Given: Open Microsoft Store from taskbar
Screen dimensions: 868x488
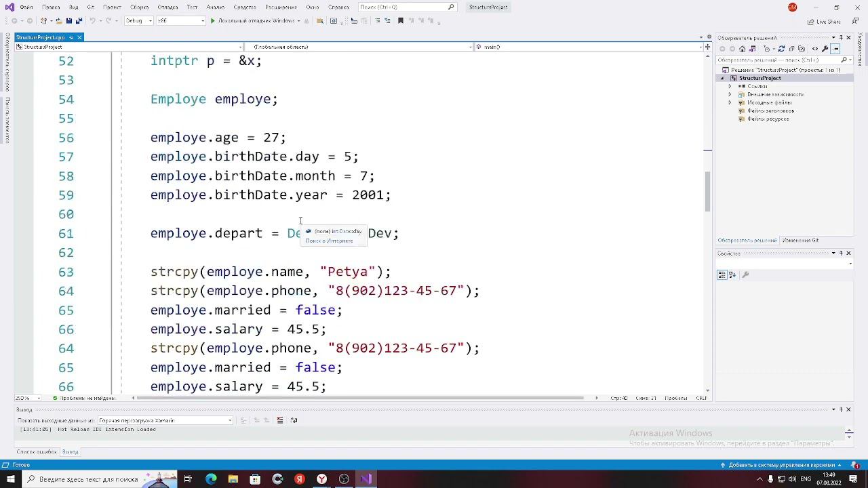Looking at the screenshot, I should pyautogui.click(x=255, y=479).
